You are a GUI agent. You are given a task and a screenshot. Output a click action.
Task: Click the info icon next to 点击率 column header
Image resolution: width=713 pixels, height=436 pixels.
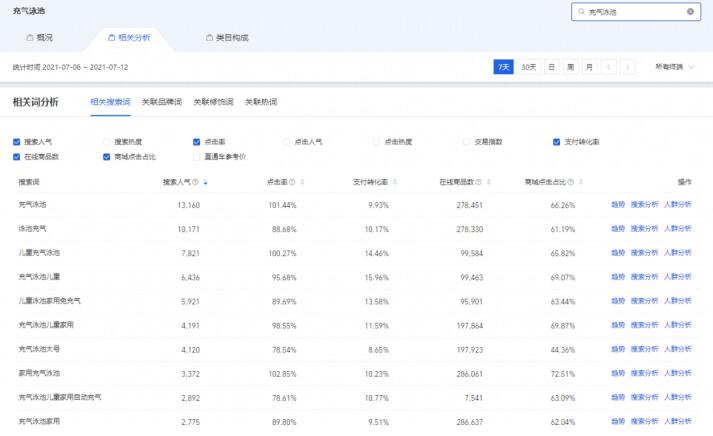292,182
